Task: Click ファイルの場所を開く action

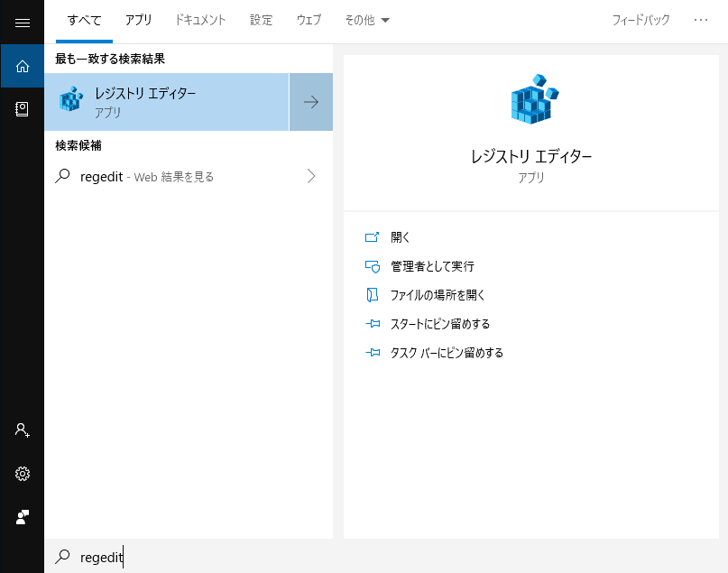Action: pyautogui.click(x=438, y=295)
